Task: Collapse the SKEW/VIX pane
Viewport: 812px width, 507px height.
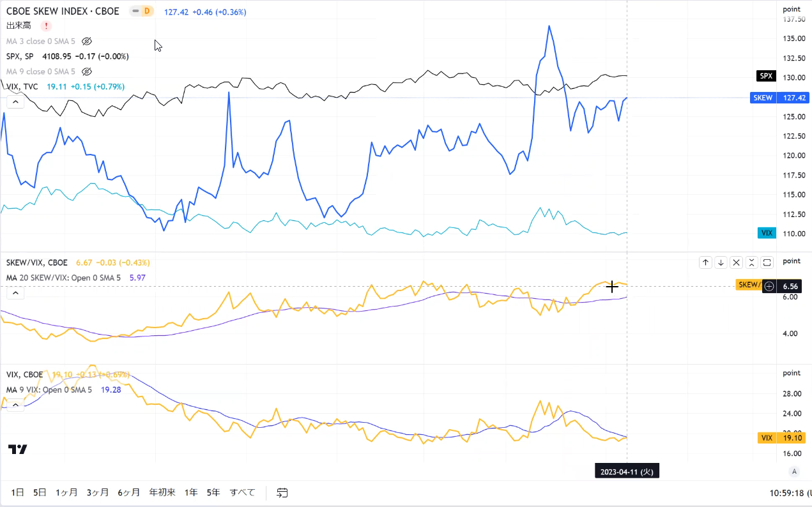Action: pyautogui.click(x=752, y=262)
